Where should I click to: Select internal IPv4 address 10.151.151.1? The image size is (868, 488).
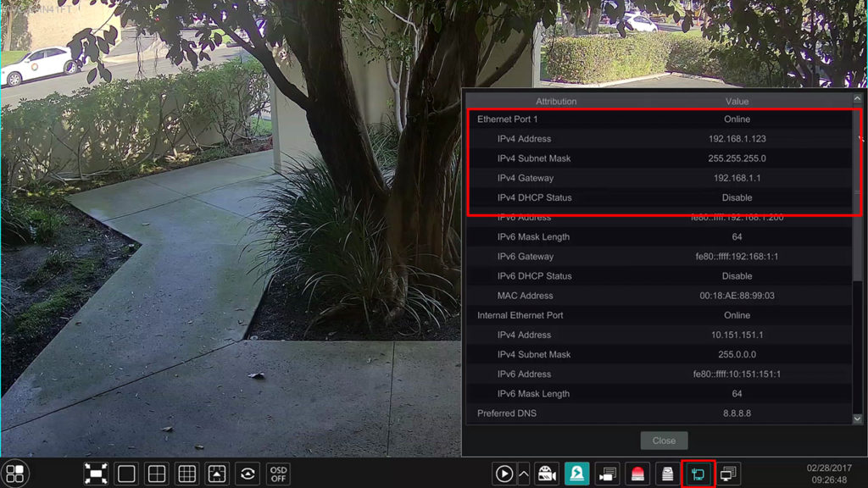737,335
